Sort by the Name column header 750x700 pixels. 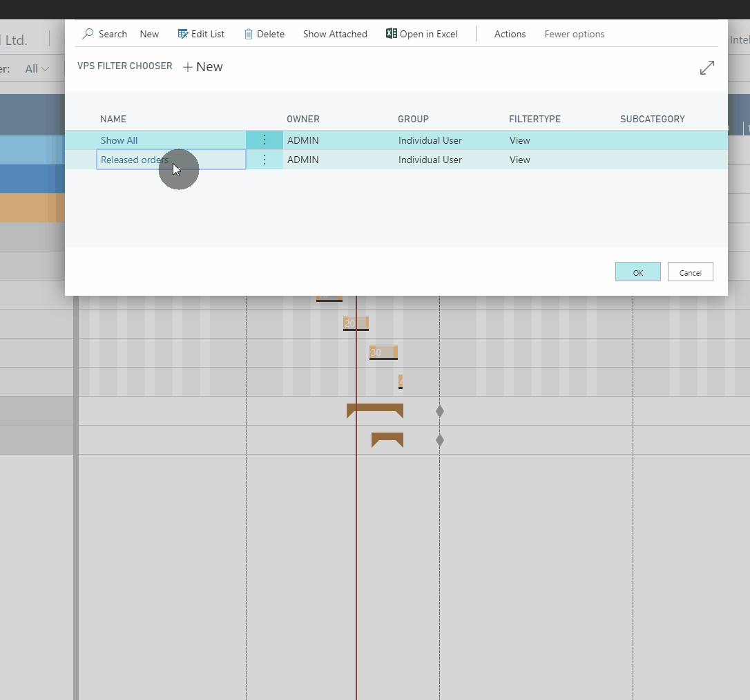tap(113, 119)
